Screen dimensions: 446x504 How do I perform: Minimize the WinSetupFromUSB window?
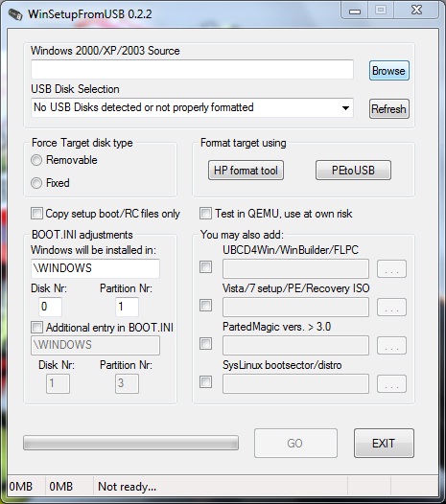(355, 11)
